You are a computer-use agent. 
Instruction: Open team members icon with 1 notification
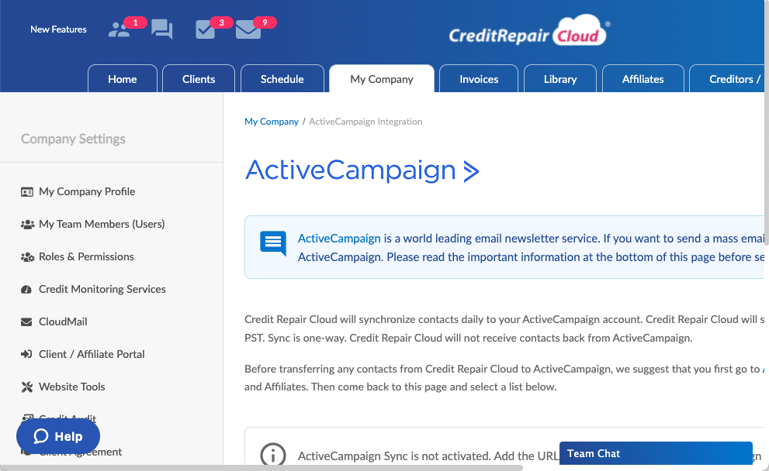click(x=120, y=29)
